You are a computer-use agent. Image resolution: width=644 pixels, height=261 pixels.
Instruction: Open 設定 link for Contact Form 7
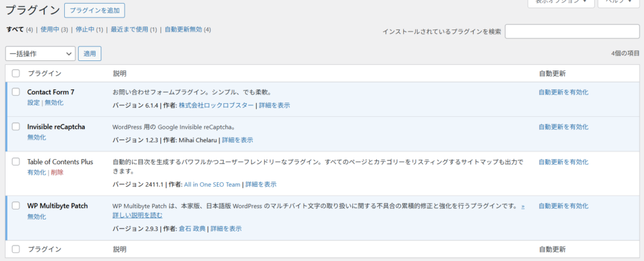pyautogui.click(x=33, y=103)
